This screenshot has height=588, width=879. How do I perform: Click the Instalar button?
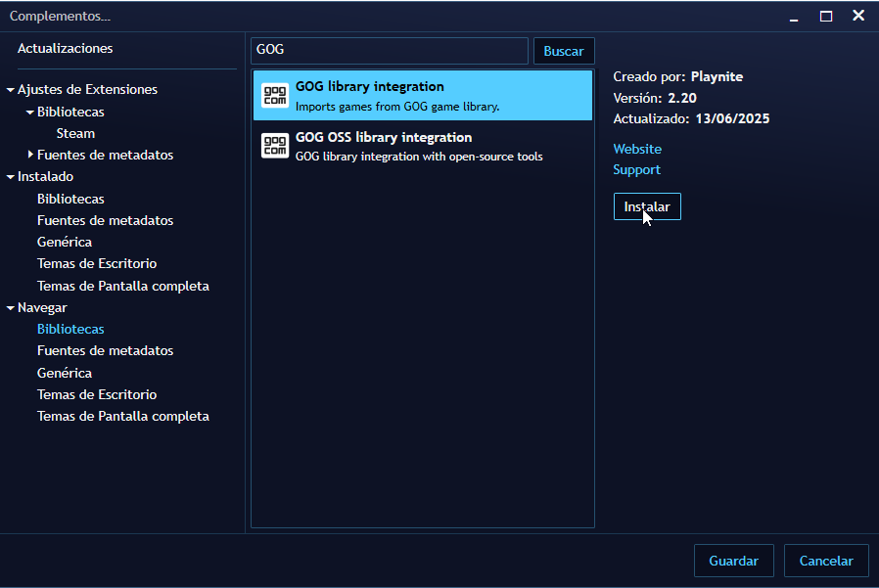647,206
